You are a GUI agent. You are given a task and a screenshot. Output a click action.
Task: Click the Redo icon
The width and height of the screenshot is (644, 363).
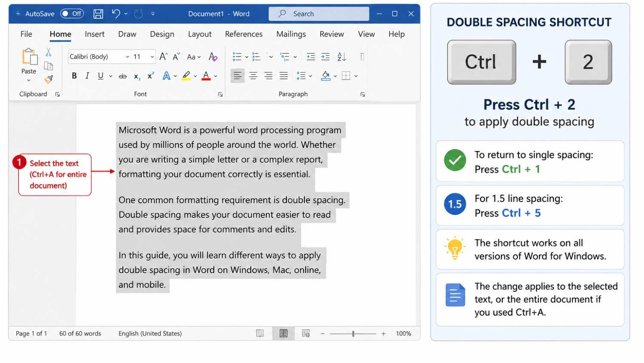(x=138, y=14)
